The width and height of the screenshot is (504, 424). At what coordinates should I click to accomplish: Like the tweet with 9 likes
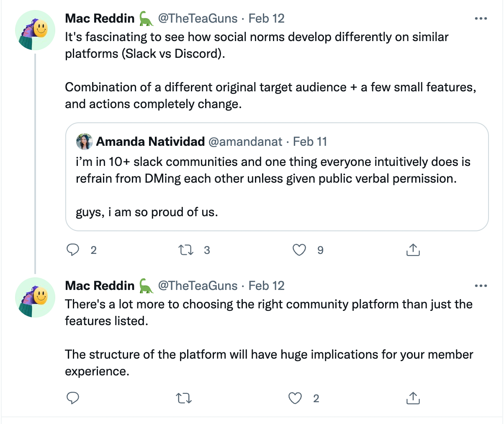(x=299, y=250)
